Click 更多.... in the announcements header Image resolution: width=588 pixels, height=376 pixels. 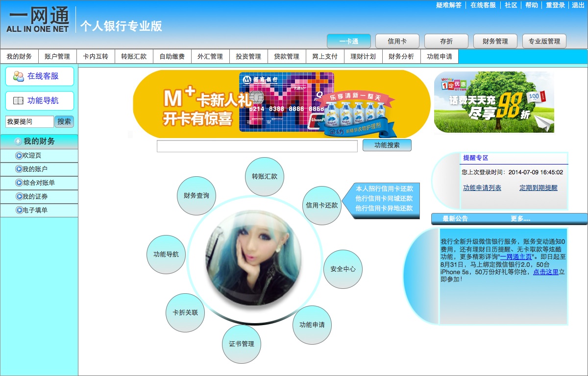tap(520, 219)
